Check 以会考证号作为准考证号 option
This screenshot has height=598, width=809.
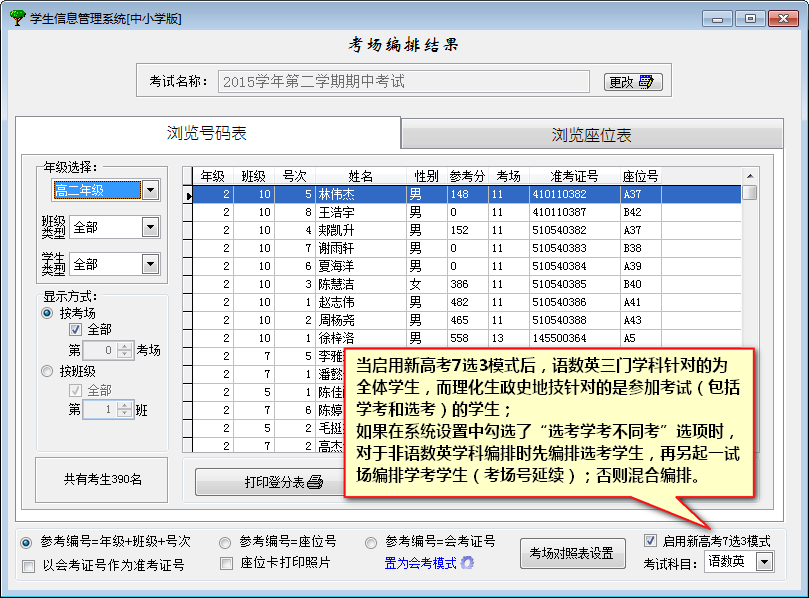tap(28, 566)
